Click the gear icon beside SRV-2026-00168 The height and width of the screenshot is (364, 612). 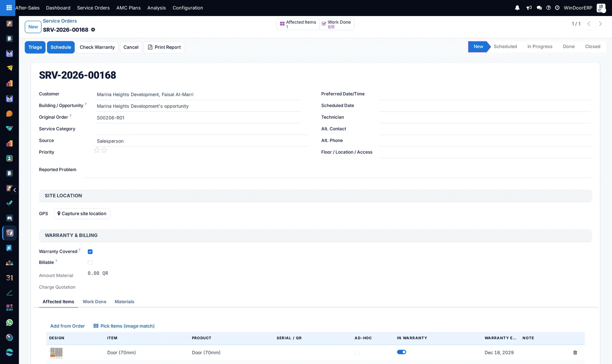point(93,29)
